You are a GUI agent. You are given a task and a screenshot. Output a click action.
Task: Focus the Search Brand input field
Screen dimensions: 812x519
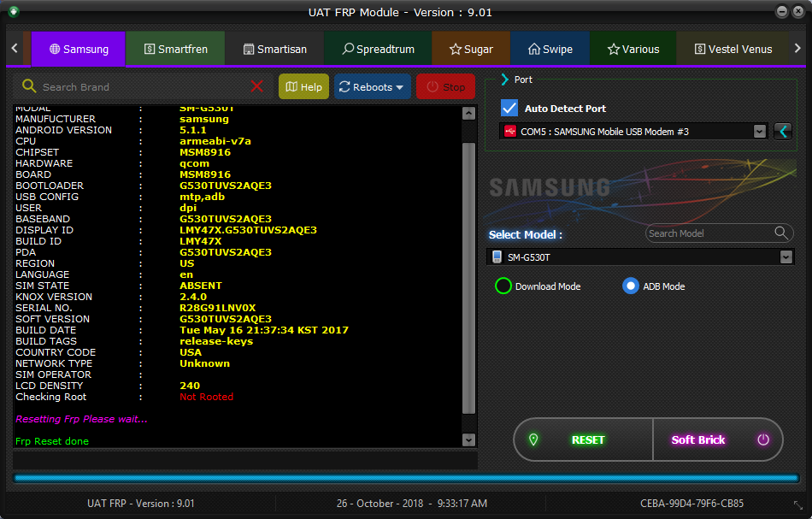point(143,86)
